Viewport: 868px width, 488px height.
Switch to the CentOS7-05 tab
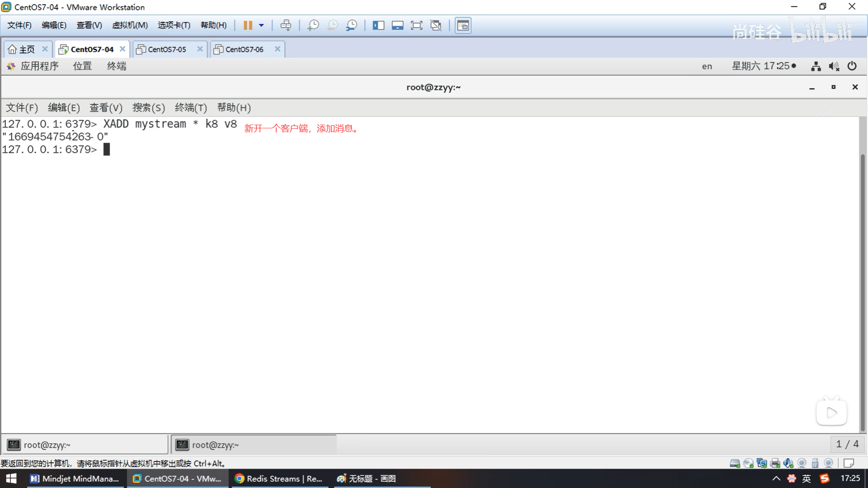point(167,49)
